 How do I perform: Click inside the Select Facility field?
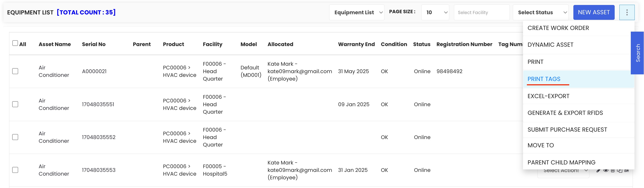click(x=481, y=12)
